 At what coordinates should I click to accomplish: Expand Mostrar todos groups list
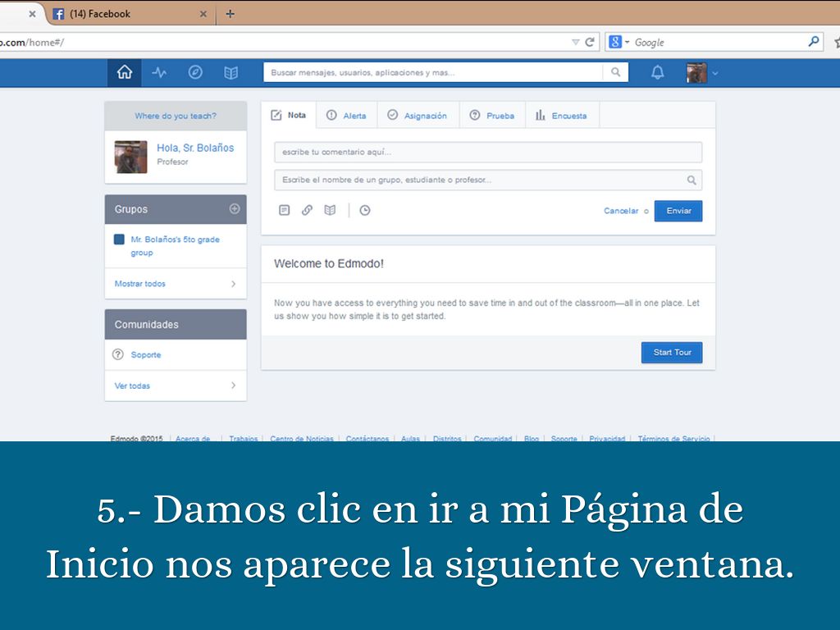(176, 284)
